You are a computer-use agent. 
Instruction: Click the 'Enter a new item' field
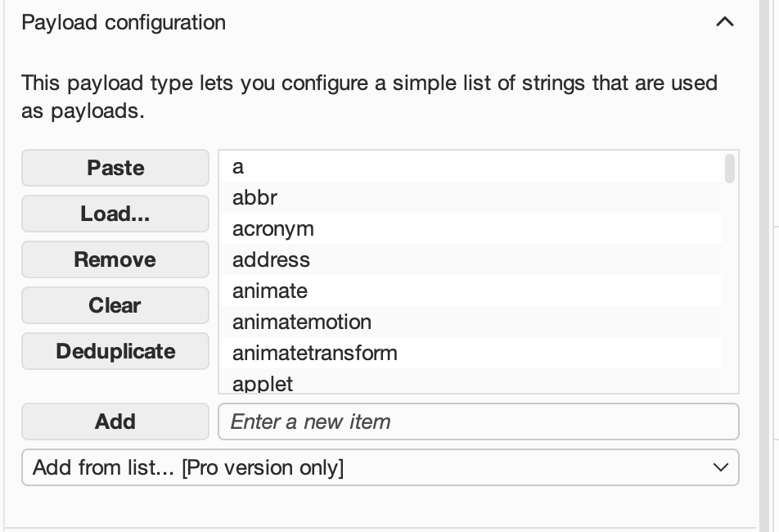(478, 422)
